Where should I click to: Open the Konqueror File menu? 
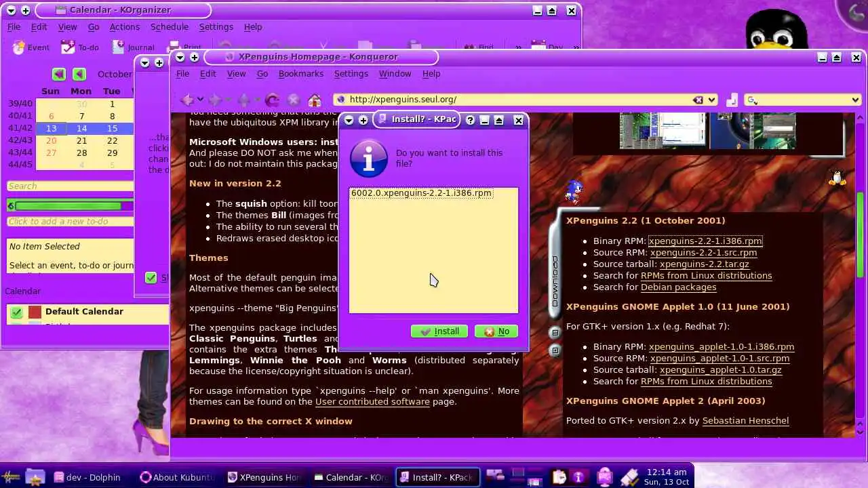pos(182,73)
